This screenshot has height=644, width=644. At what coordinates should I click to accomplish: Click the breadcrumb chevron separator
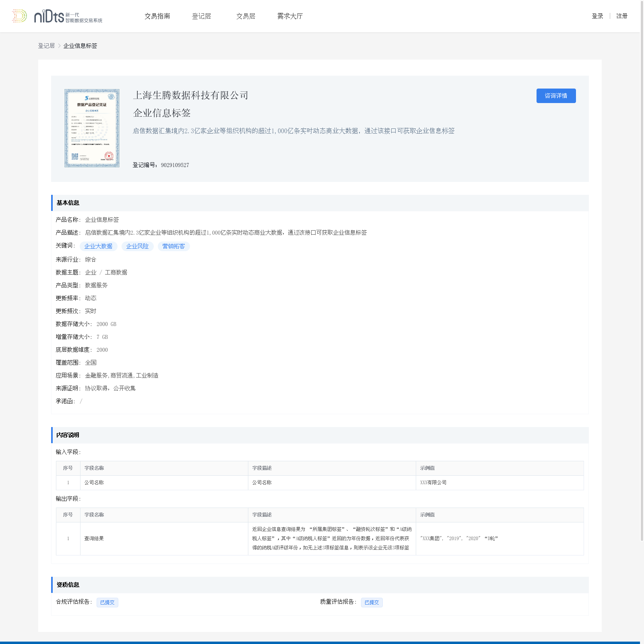coord(59,46)
